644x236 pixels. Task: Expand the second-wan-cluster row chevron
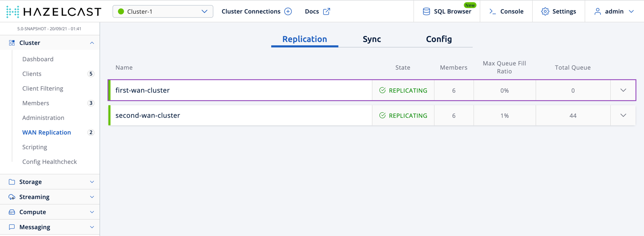coord(623,115)
